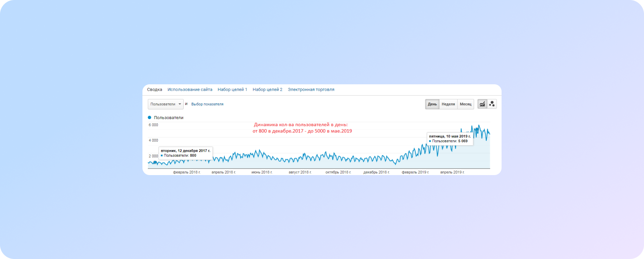Click the 4 000 axis value

153,140
